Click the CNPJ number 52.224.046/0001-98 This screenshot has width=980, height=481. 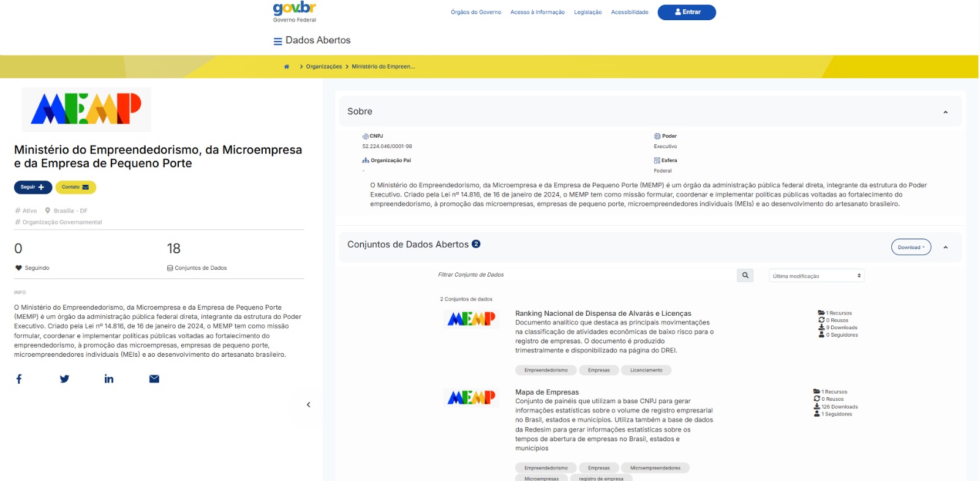point(387,147)
